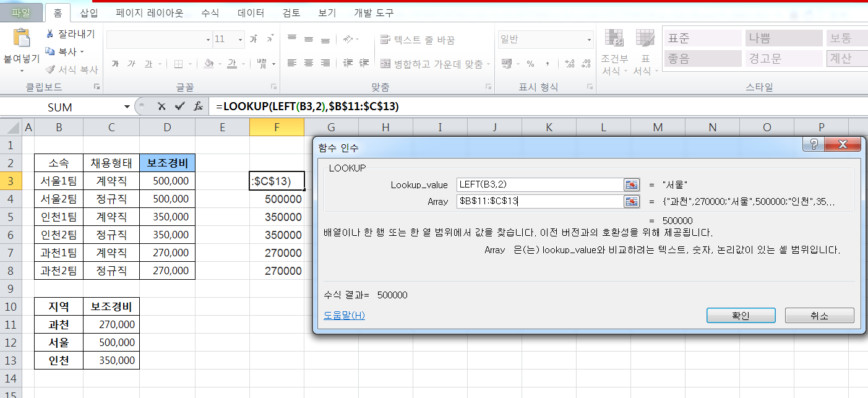Image resolution: width=868 pixels, height=398 pixels.
Task: Click the Array field range selector icon
Action: 631,201
